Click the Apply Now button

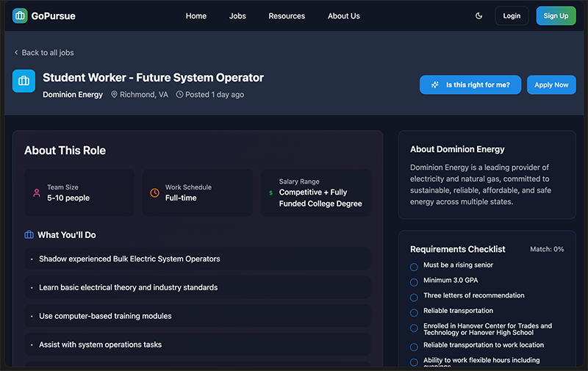[x=551, y=84]
